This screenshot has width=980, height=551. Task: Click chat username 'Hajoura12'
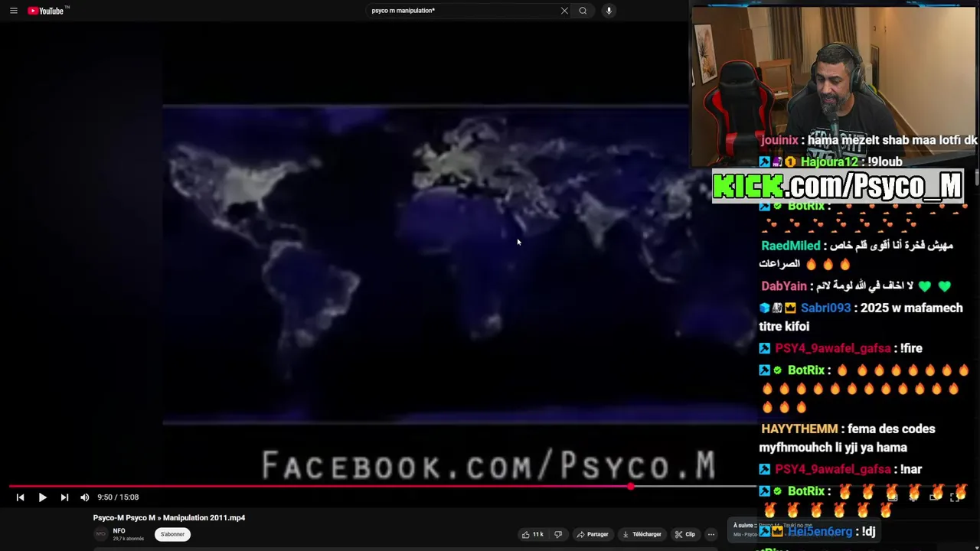pos(829,161)
